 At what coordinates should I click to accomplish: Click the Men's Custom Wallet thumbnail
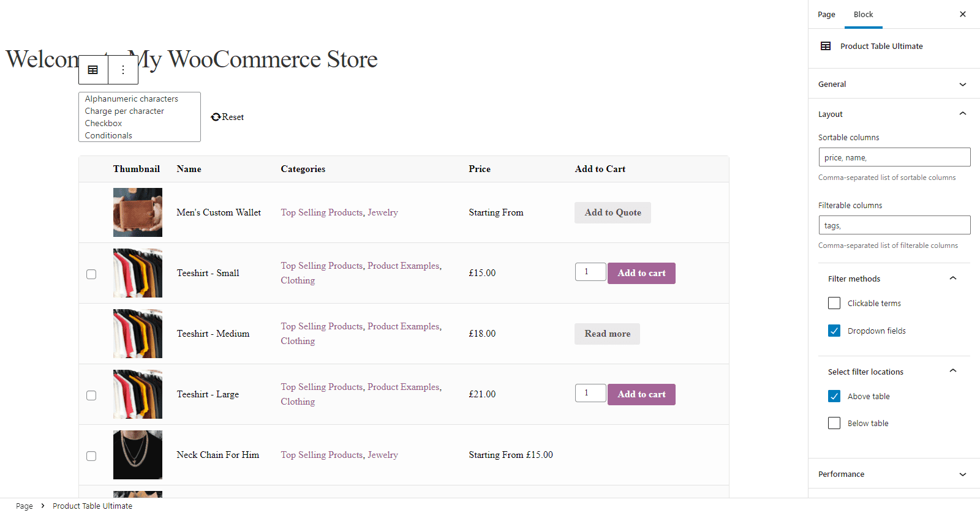click(x=138, y=212)
